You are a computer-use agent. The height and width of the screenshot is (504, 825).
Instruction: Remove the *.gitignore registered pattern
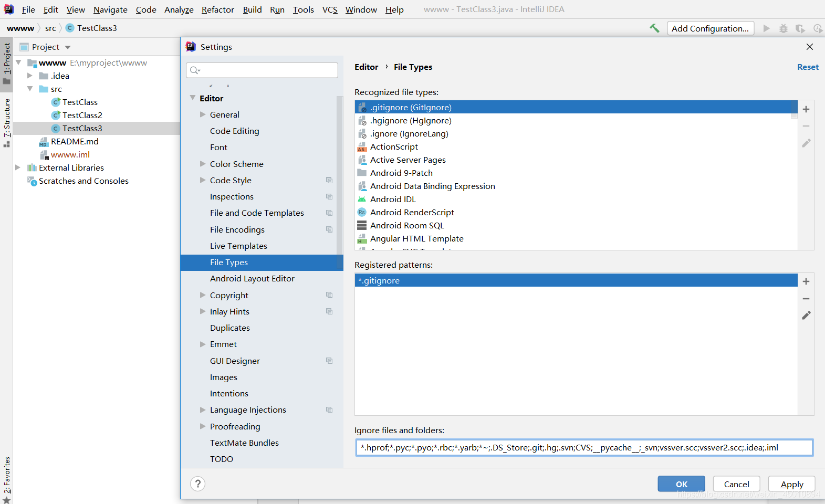(806, 299)
